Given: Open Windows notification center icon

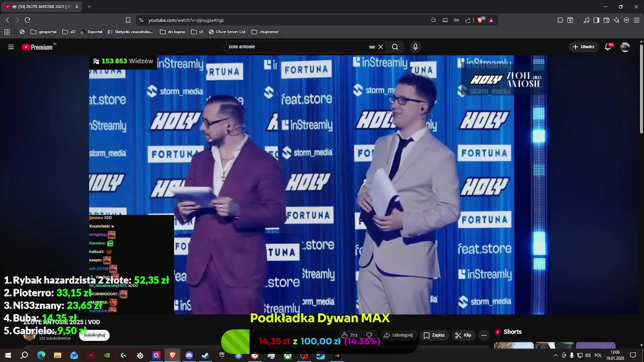Looking at the screenshot, I should 633,355.
